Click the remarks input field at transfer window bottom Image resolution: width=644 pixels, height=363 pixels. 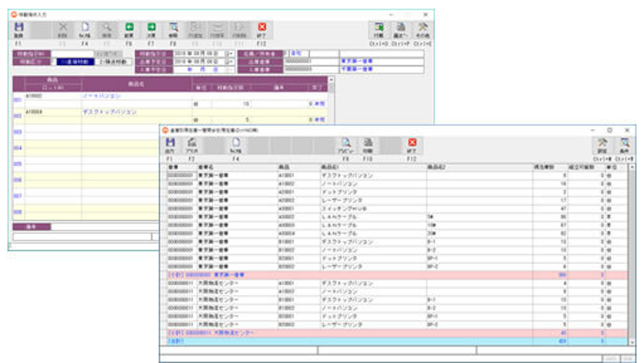(x=105, y=226)
